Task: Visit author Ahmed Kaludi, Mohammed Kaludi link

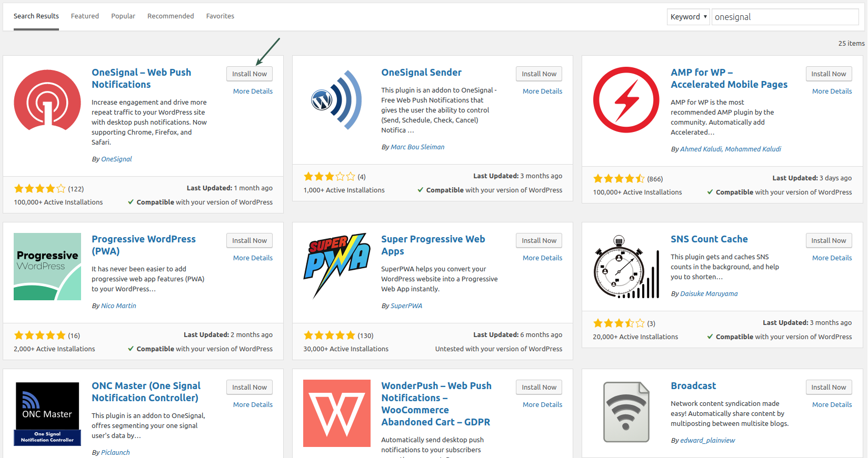Action: pyautogui.click(x=731, y=149)
